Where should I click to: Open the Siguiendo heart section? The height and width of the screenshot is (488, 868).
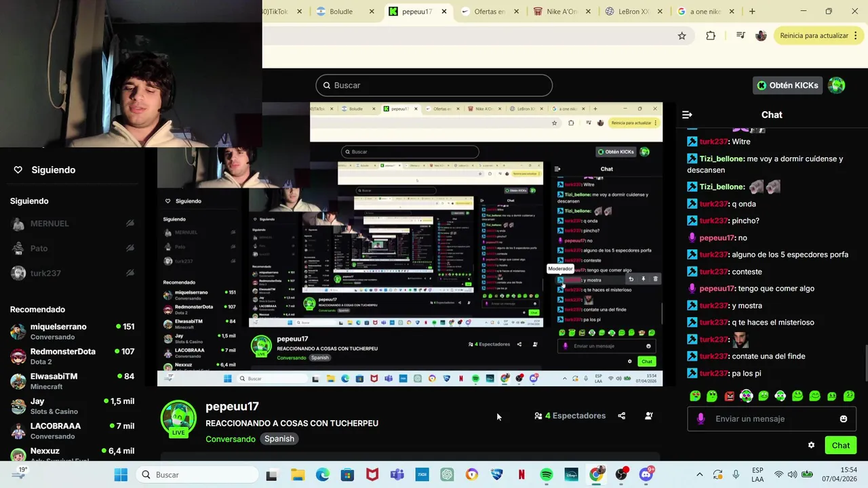[45, 170]
